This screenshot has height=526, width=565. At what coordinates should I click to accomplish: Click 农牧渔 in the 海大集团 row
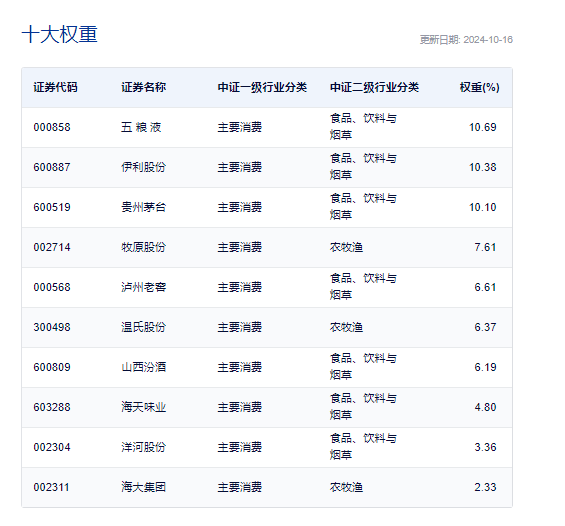[x=346, y=487]
